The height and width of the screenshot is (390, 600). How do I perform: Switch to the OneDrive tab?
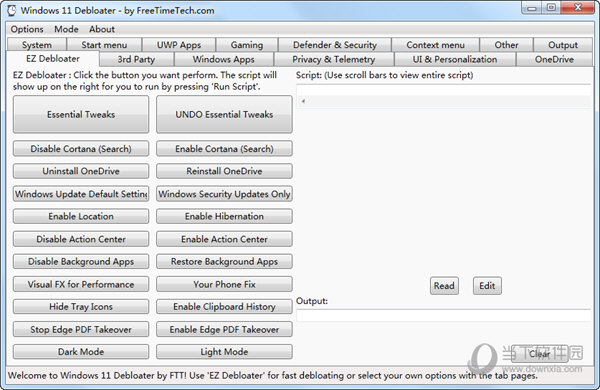(x=554, y=59)
